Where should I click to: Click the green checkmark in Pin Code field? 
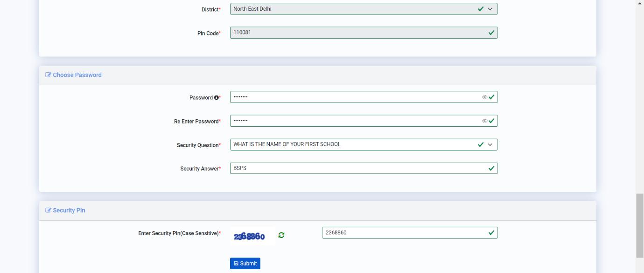[x=491, y=33]
